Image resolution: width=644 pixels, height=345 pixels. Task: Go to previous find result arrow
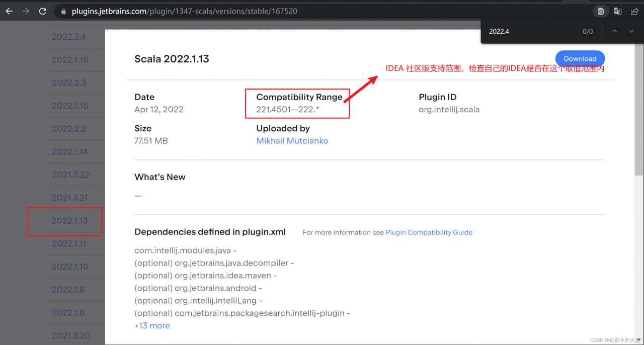614,31
